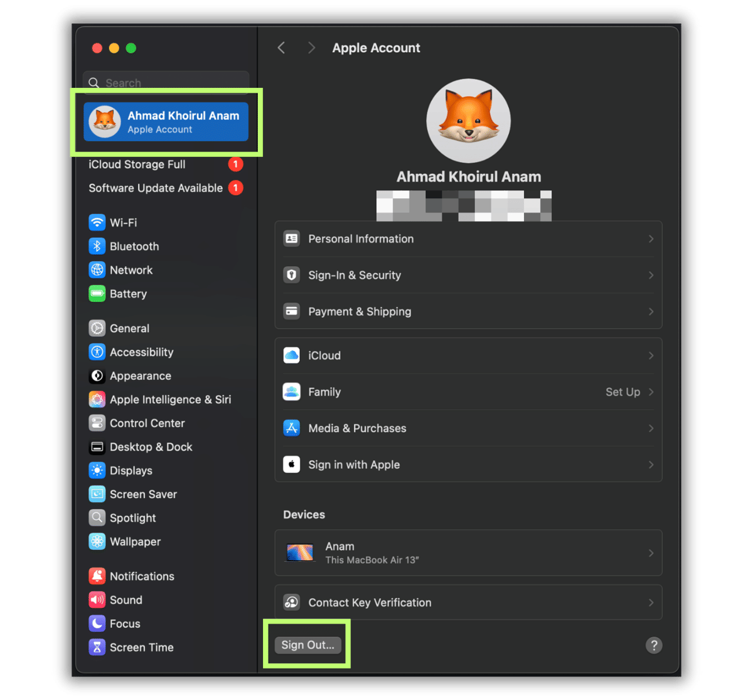Select the Displays icon
Viewport: 753px width, 700px height.
tap(97, 470)
